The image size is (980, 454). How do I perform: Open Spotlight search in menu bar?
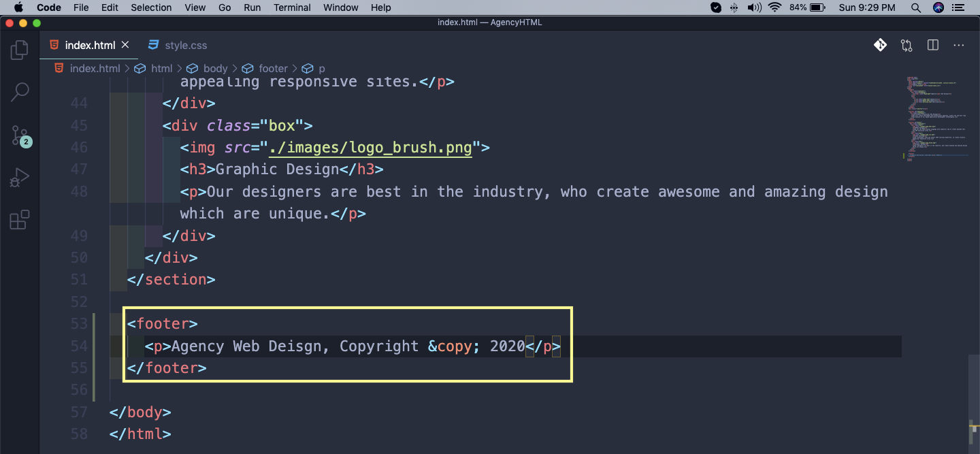[916, 7]
